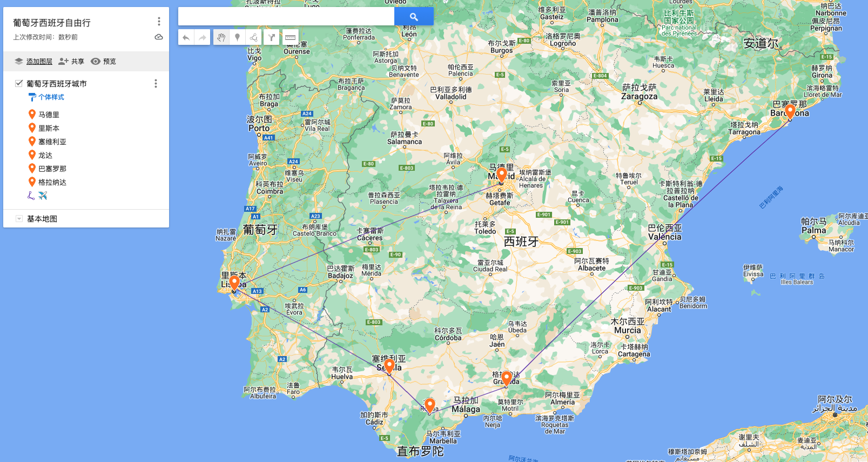Click the Madrid map marker
The width and height of the screenshot is (868, 462).
(x=501, y=175)
